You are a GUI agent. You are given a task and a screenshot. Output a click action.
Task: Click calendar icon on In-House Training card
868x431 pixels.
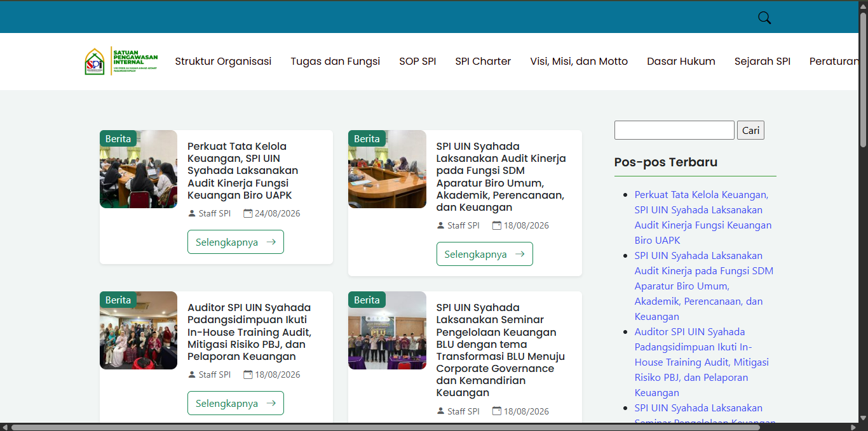248,375
